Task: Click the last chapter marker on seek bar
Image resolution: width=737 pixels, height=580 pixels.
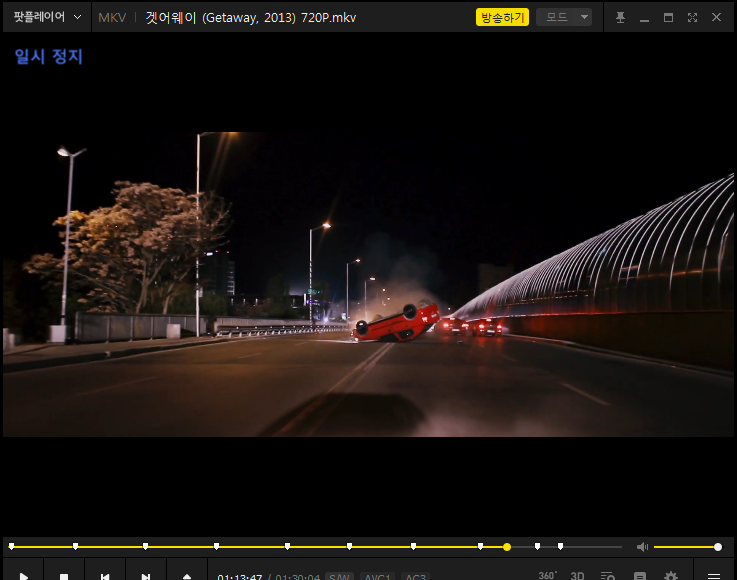Action: pos(560,546)
